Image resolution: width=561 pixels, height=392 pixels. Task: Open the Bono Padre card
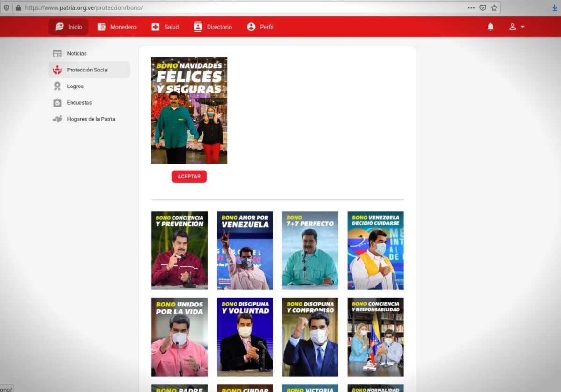[180, 388]
